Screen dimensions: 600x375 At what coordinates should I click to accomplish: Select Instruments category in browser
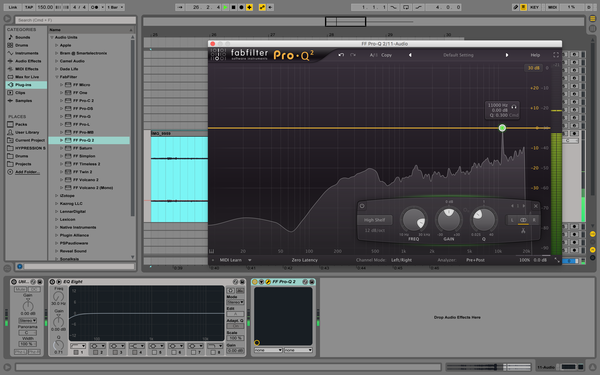[26, 53]
